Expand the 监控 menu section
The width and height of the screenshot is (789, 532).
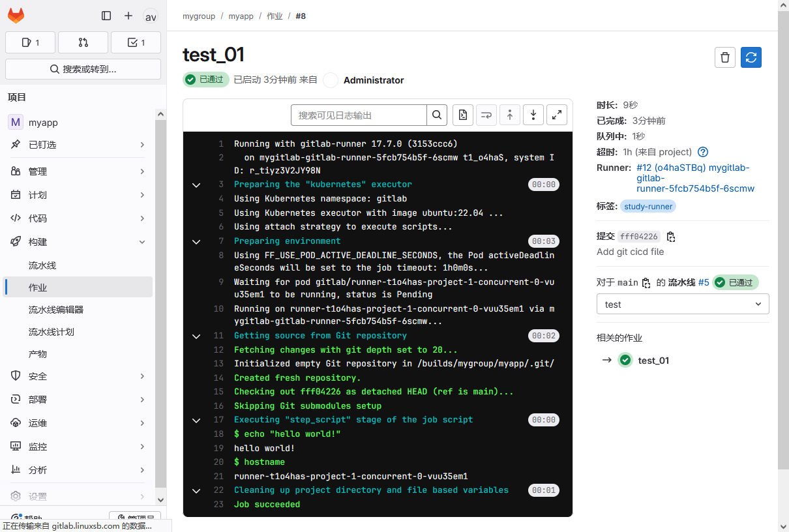(x=78, y=447)
